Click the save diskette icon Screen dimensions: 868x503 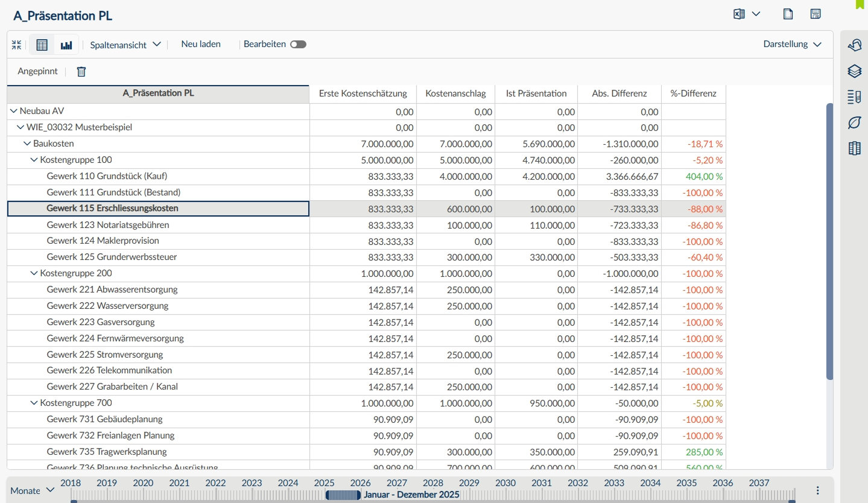tap(816, 14)
